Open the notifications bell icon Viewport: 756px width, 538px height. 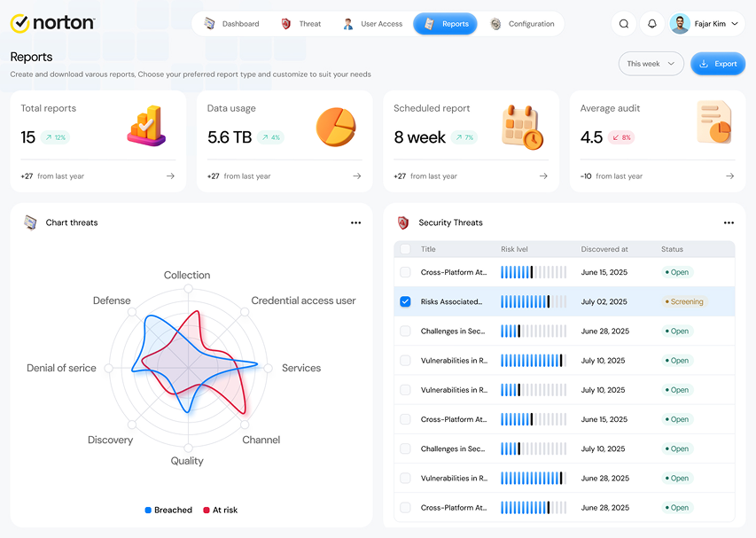[651, 24]
